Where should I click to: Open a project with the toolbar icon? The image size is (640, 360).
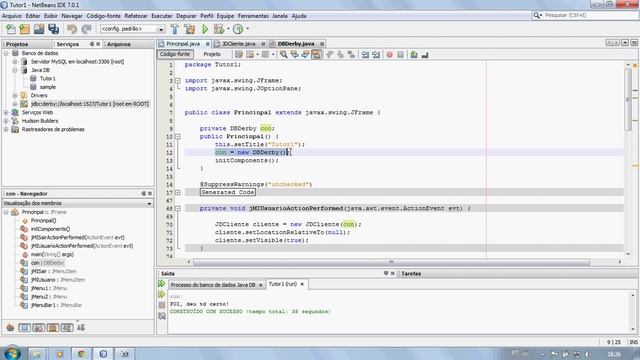(x=39, y=29)
